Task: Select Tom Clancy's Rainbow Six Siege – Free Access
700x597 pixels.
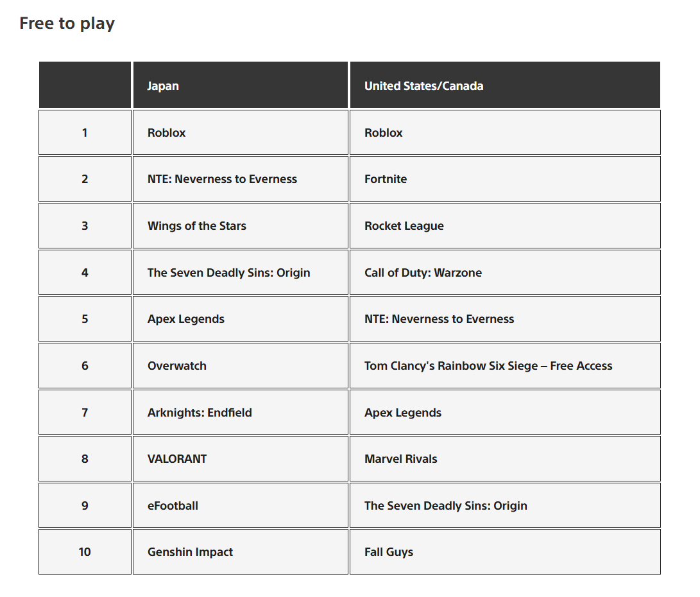Action: (505, 366)
